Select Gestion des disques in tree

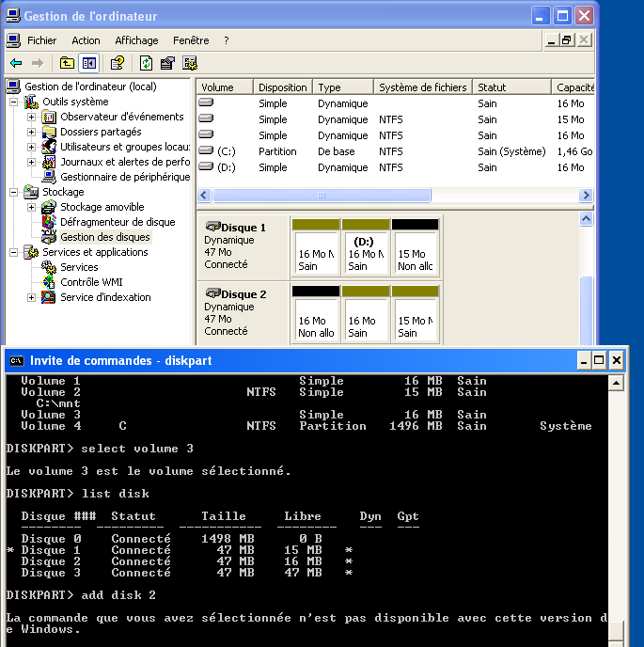click(105, 237)
